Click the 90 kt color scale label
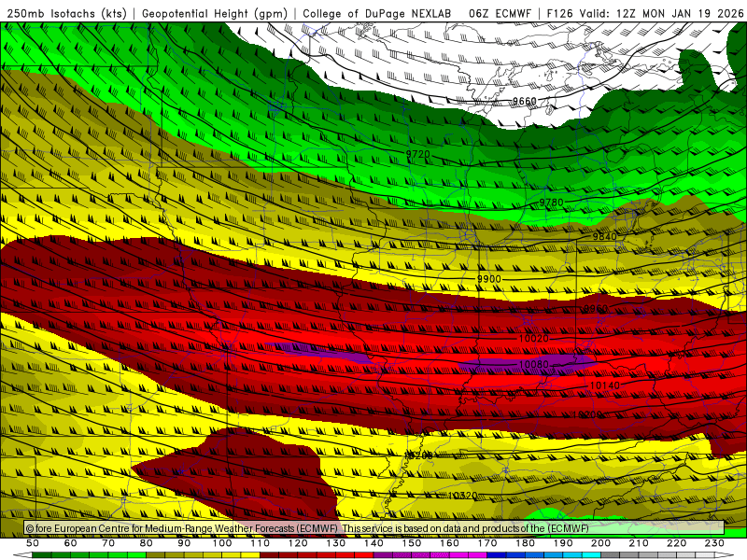The height and width of the screenshot is (560, 747). (184, 543)
